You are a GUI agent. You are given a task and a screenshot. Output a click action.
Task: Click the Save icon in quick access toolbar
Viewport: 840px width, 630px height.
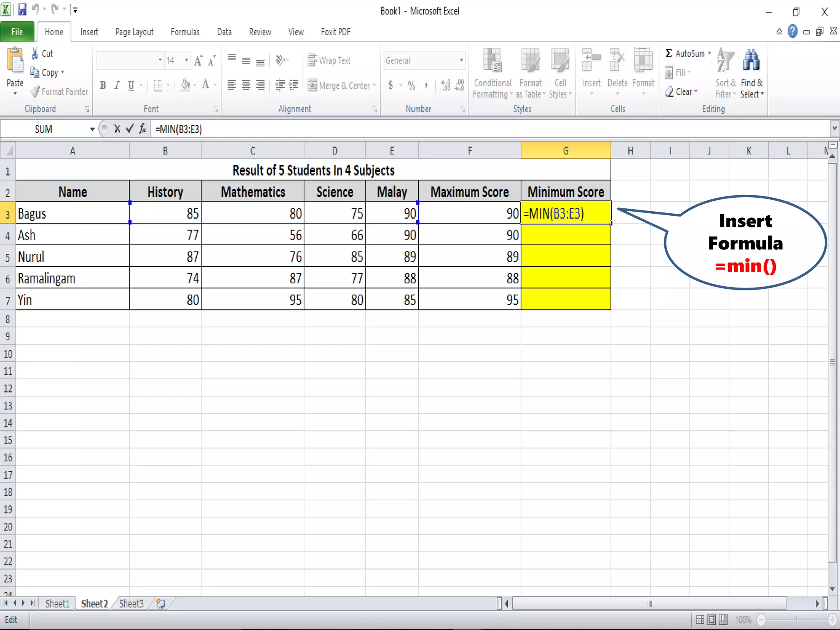[22, 9]
